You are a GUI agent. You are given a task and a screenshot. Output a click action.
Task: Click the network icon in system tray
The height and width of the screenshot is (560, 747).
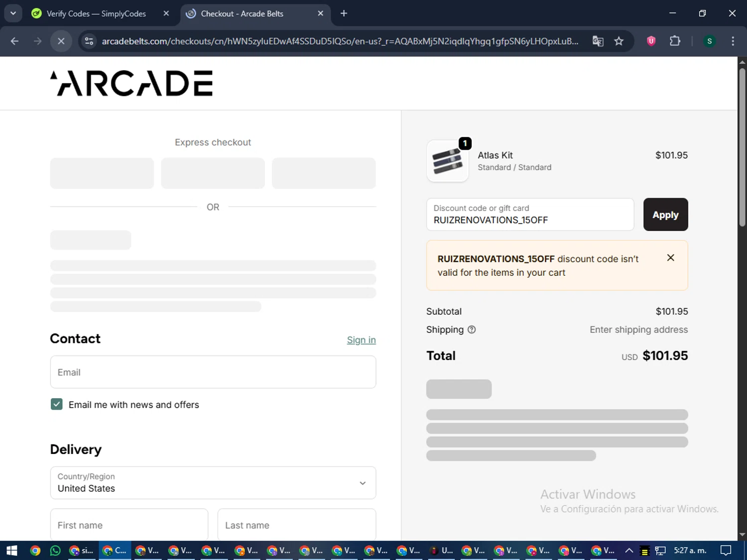660,551
